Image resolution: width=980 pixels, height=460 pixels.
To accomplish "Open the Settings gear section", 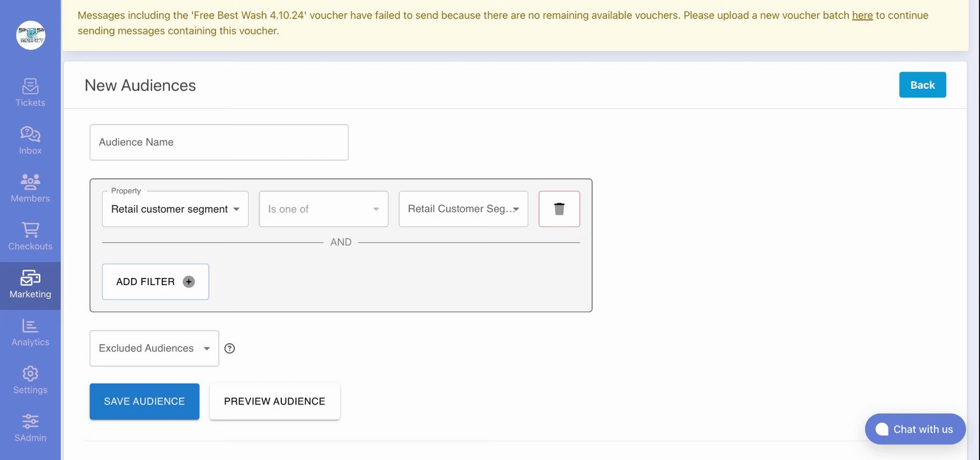I will click(x=30, y=380).
